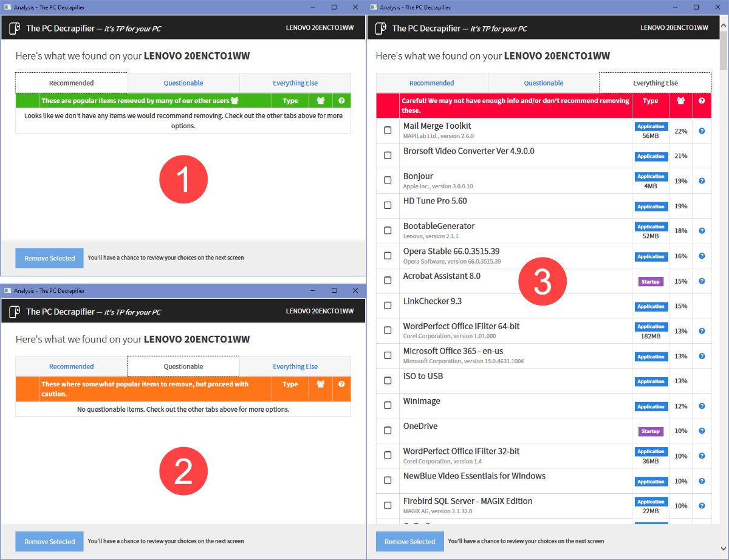Click the users column icon in the orange header

coord(321,384)
